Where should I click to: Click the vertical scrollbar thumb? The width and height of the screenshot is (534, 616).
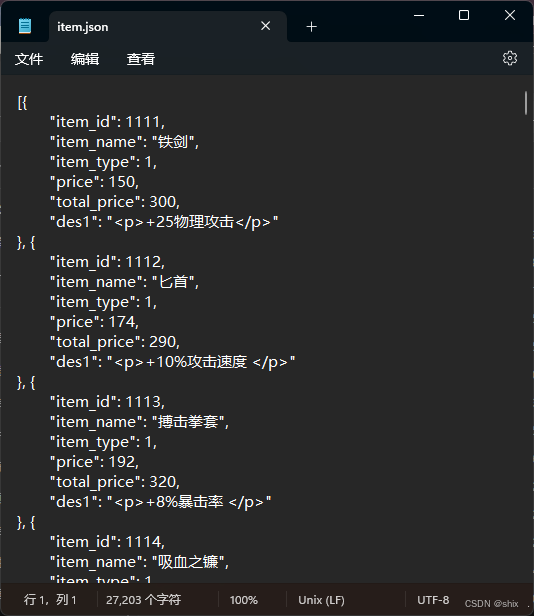pos(526,103)
